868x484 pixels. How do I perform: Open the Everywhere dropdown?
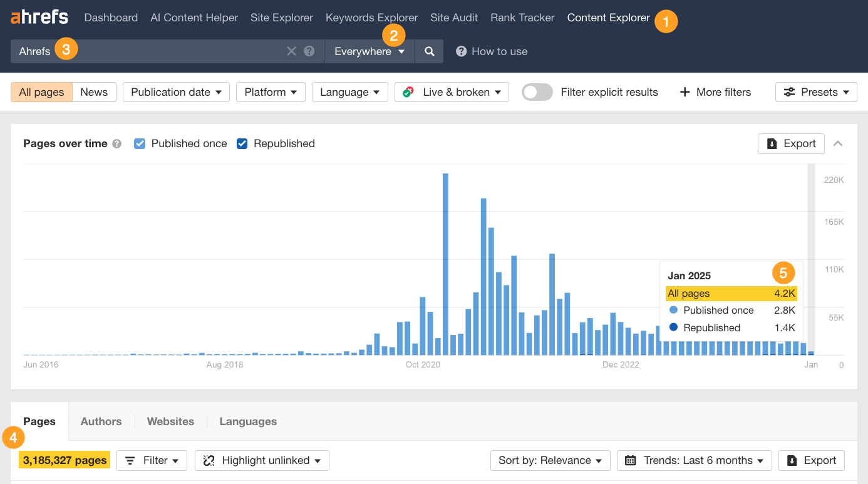[369, 51]
